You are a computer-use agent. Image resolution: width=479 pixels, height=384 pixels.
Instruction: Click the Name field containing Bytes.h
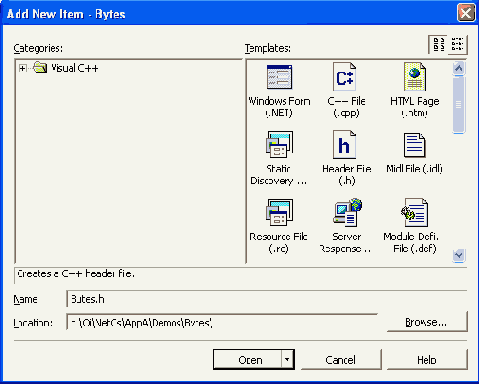(x=267, y=299)
